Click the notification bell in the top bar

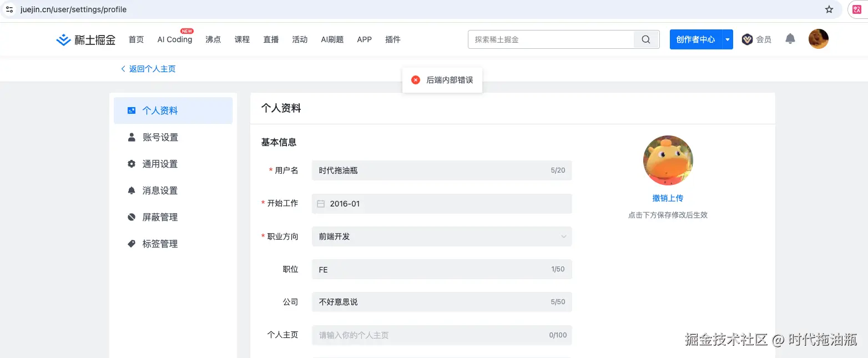790,39
